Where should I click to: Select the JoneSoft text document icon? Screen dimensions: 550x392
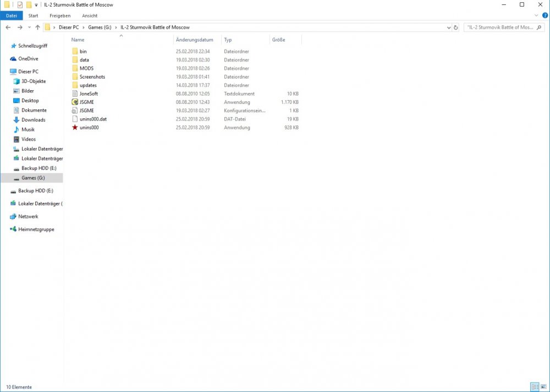[x=75, y=93]
